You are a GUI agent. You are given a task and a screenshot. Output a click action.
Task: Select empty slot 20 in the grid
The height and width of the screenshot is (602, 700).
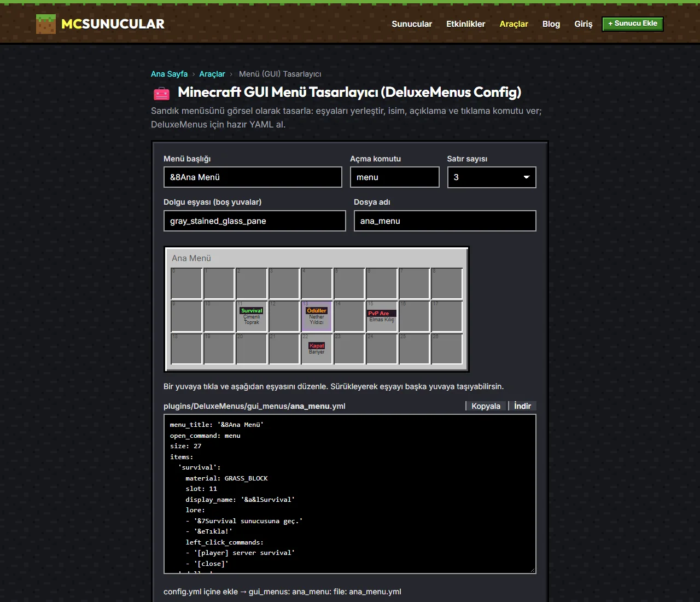pos(252,349)
